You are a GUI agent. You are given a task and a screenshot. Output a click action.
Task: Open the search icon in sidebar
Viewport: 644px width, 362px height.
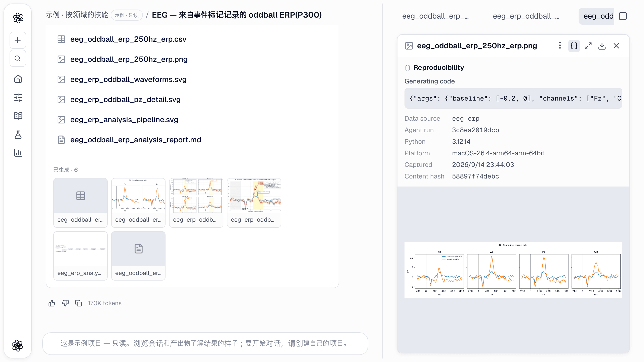[18, 58]
